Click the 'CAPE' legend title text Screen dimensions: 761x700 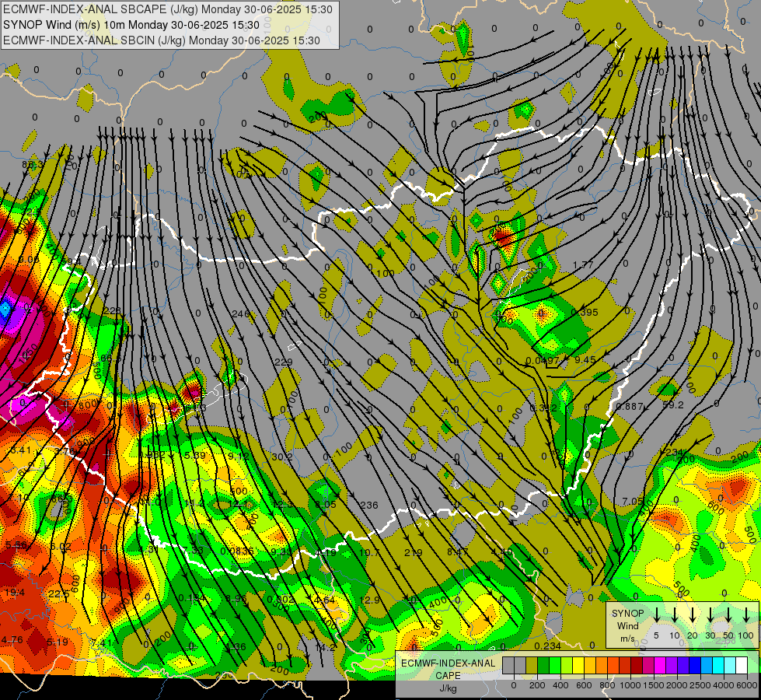(x=448, y=676)
